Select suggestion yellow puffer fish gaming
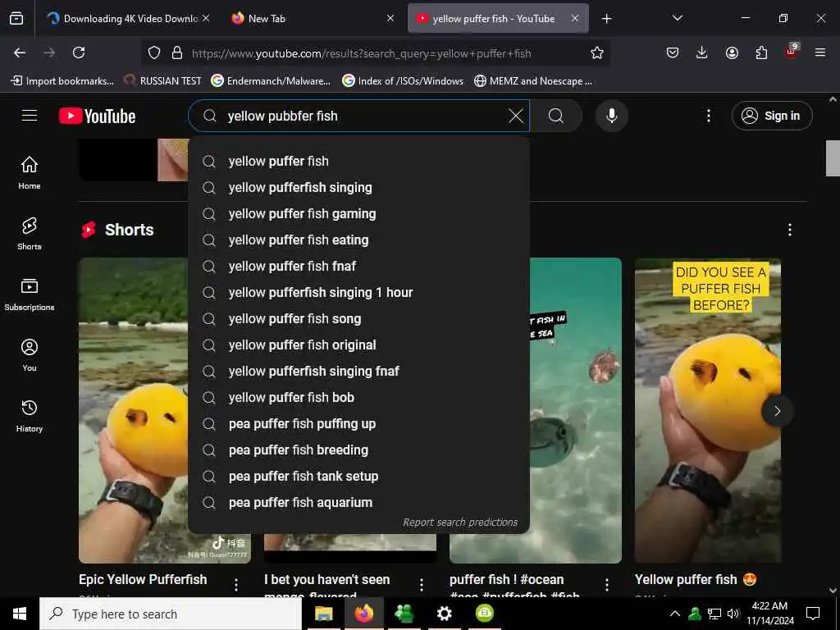The image size is (840, 630). click(x=359, y=214)
